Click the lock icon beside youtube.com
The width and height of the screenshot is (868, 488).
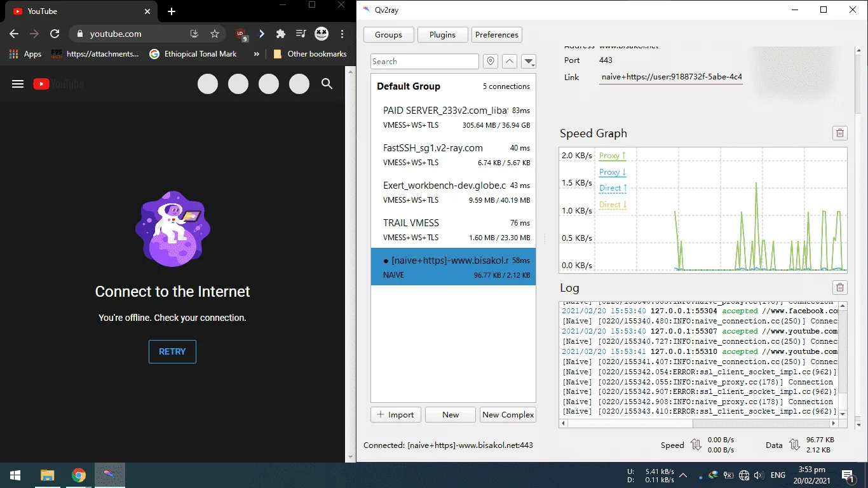point(79,34)
